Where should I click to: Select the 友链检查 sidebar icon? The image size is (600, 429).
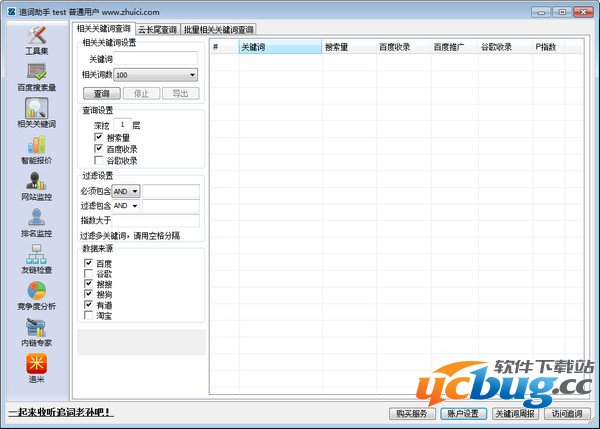click(37, 257)
